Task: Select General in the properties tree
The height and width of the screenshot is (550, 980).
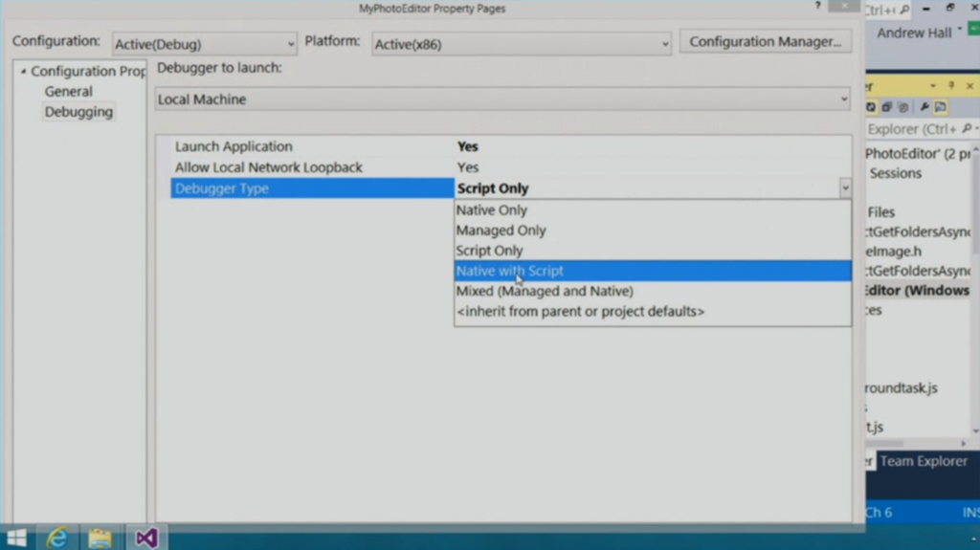Action: (68, 91)
